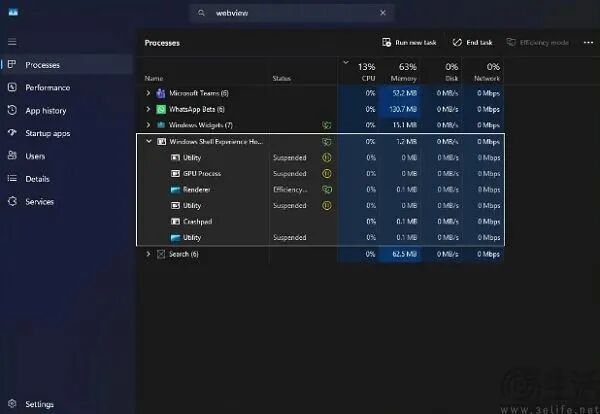Collapse the Windows Shell Experience Host group

click(x=148, y=142)
